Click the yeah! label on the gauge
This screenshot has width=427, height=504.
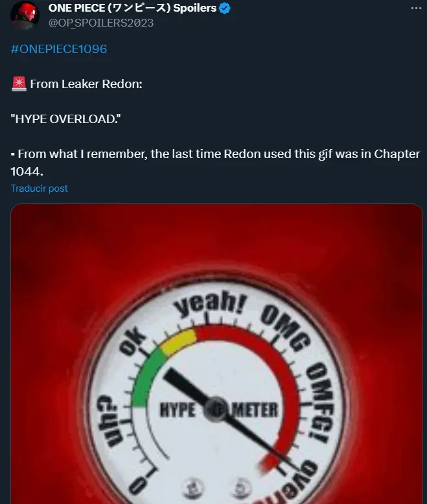pyautogui.click(x=211, y=303)
